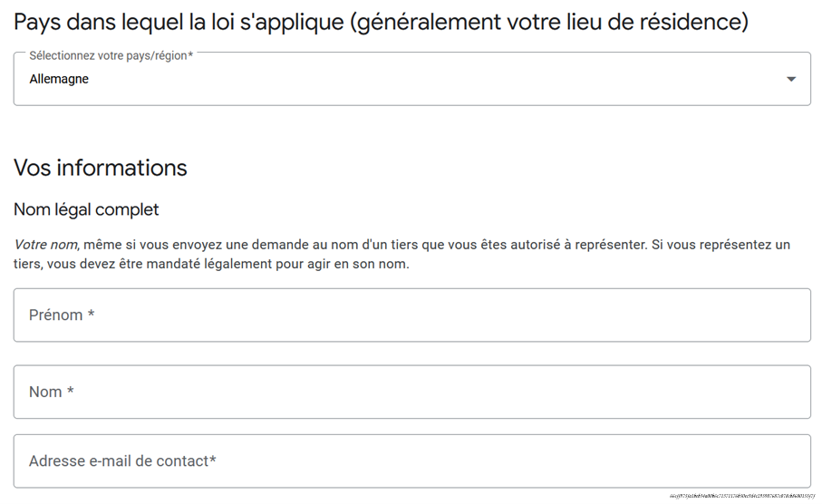Open the Allemagne country selector
This screenshot has height=504, width=822.
(411, 80)
